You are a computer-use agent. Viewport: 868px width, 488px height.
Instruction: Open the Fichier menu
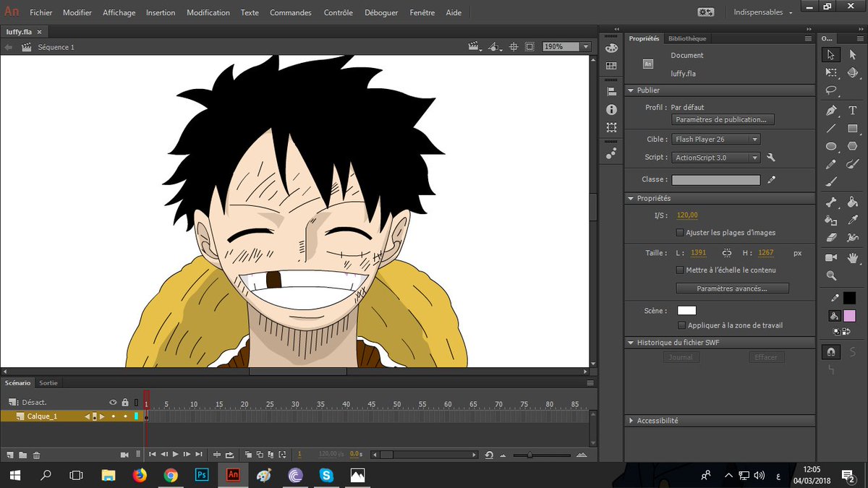pos(41,12)
